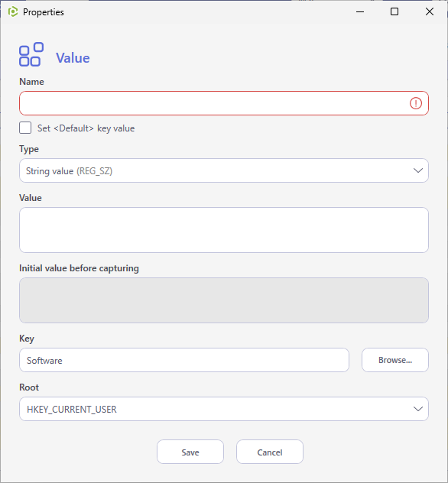
Task: Focus the Name input field
Action: coord(224,103)
